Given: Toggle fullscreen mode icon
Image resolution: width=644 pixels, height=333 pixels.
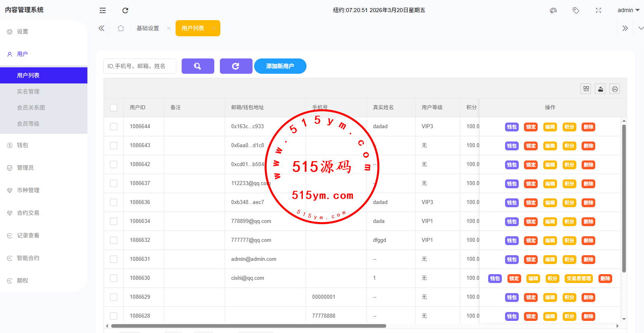Looking at the screenshot, I should (598, 10).
